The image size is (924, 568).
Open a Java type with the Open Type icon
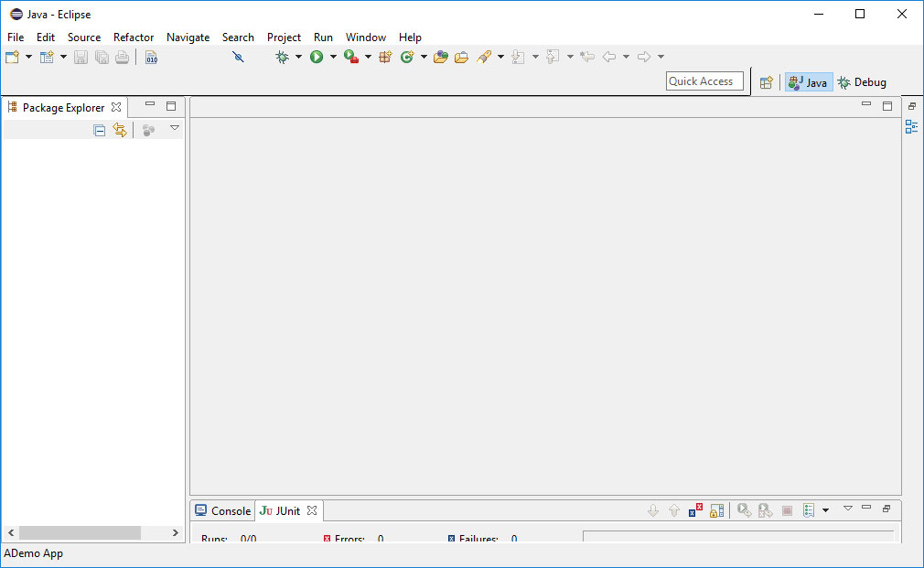tap(440, 56)
